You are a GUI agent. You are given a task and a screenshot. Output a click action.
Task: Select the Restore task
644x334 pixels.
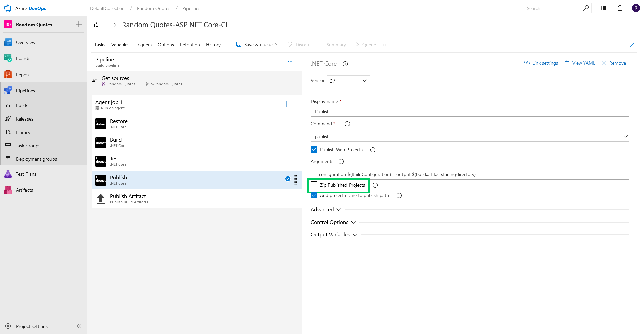197,124
